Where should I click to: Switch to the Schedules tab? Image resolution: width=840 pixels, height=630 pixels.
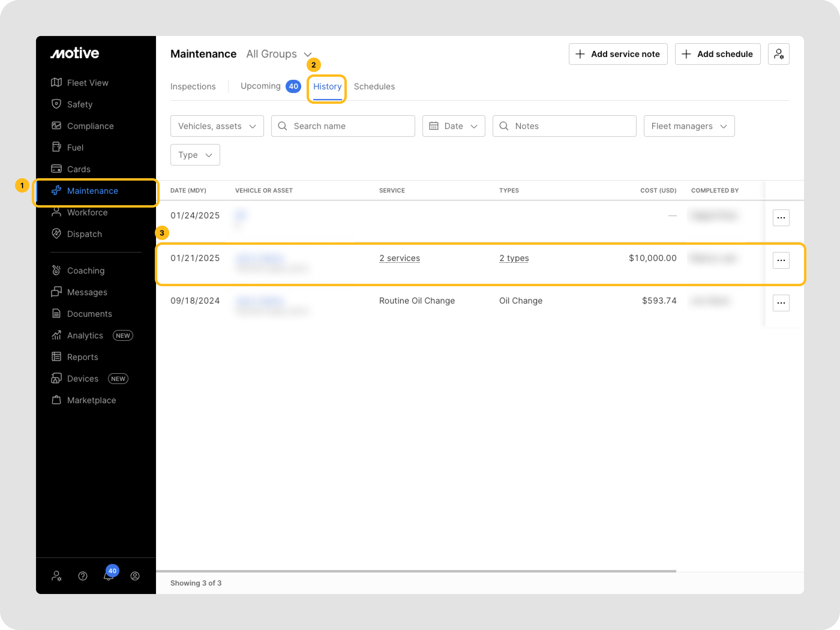click(x=374, y=87)
